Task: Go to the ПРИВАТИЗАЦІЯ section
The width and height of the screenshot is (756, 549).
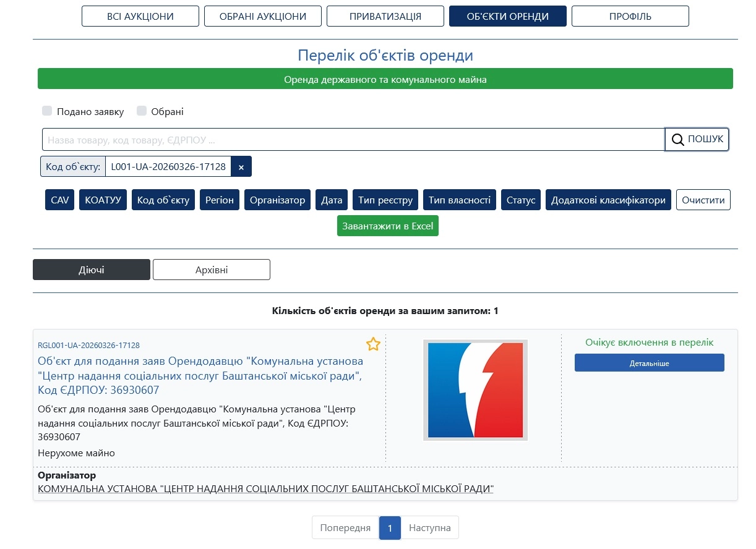Action: [x=385, y=16]
